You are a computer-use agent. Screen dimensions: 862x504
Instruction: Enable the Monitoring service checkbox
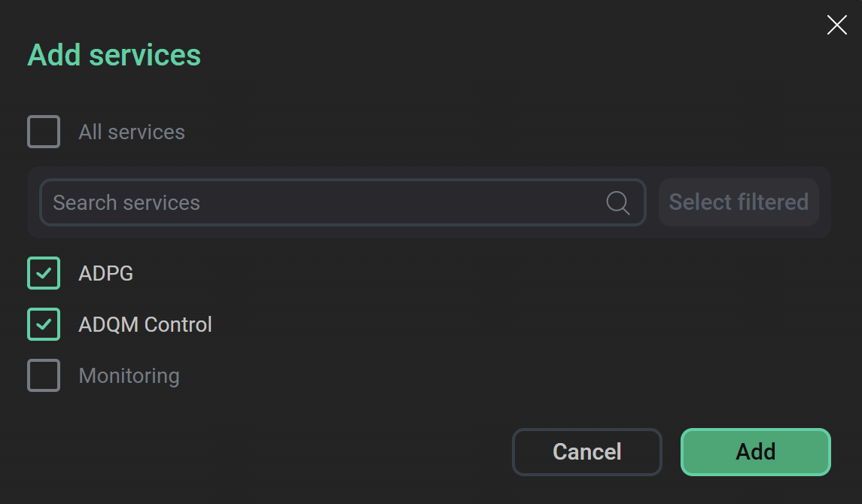[43, 375]
